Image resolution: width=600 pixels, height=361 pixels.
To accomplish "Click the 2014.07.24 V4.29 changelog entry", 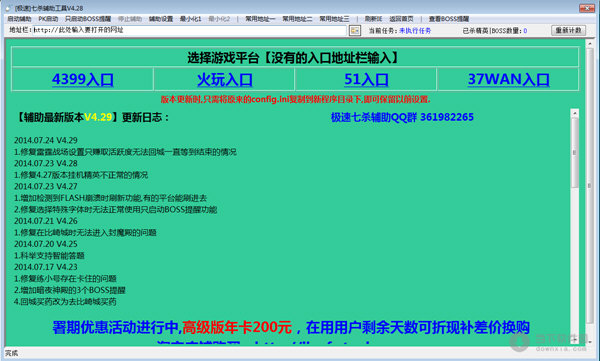I will (x=46, y=140).
